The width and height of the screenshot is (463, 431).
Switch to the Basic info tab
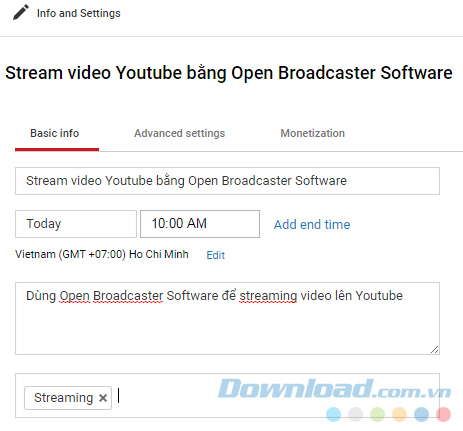(55, 133)
